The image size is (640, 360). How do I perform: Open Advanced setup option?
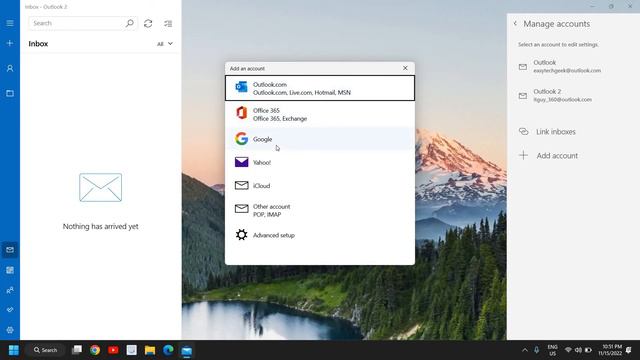[320, 235]
